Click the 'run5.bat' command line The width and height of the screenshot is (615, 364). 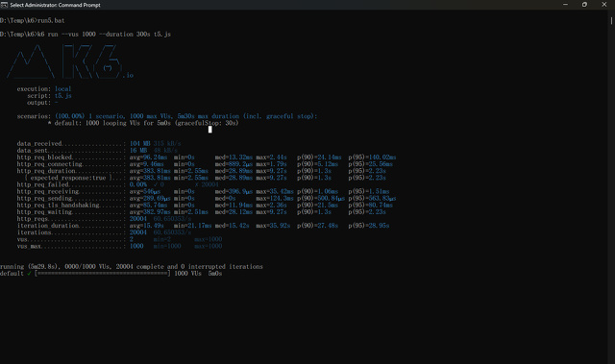click(32, 20)
